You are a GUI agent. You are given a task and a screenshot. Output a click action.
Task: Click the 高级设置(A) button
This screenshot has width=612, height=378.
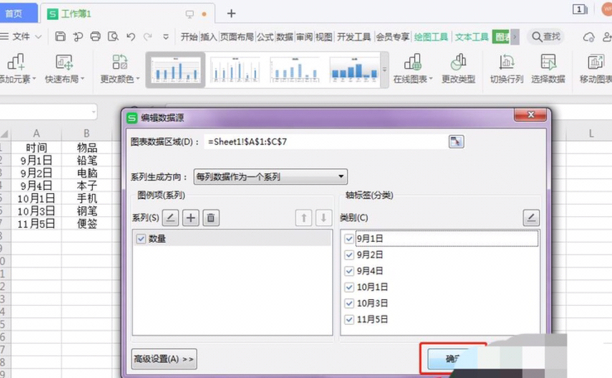pyautogui.click(x=164, y=359)
